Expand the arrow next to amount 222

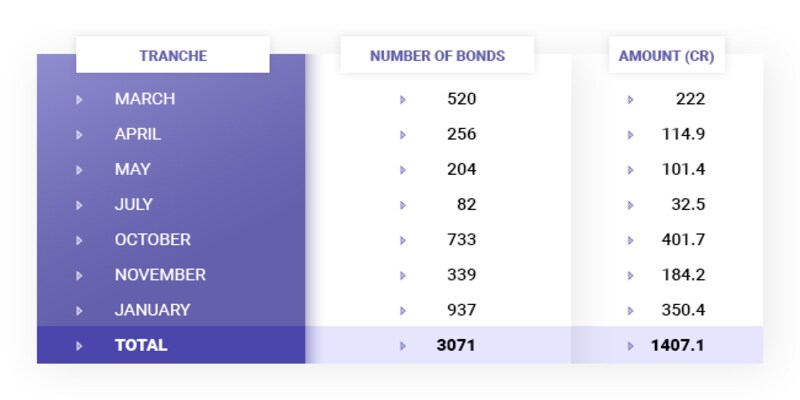click(x=630, y=99)
